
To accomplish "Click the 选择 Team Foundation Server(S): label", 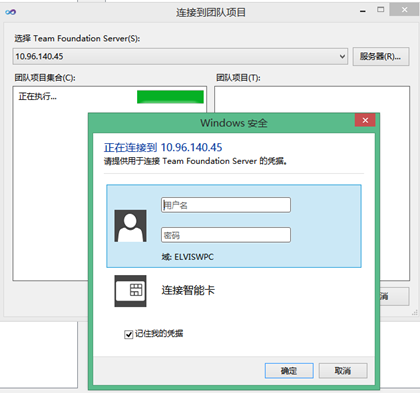I will (77, 39).
